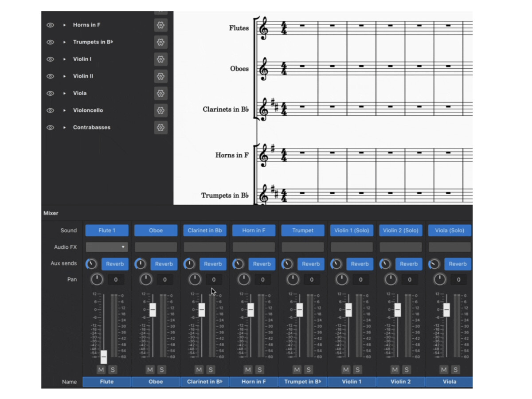
Task: Click the Reverb button on Viola channel
Action: click(458, 264)
